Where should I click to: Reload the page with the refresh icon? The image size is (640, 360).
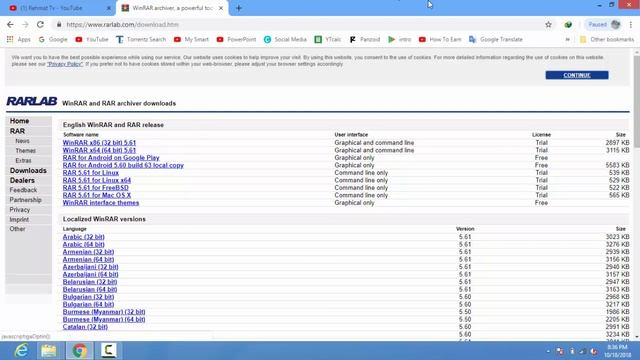coord(40,24)
